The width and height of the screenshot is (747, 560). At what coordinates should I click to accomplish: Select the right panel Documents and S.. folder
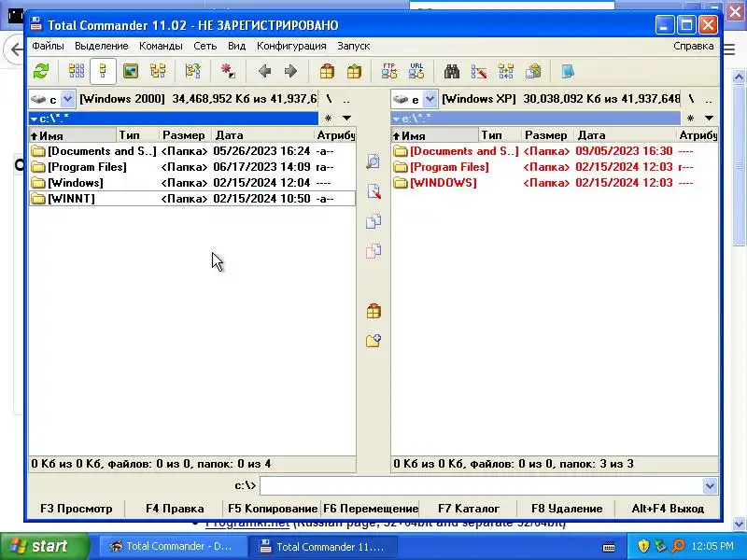554,151
